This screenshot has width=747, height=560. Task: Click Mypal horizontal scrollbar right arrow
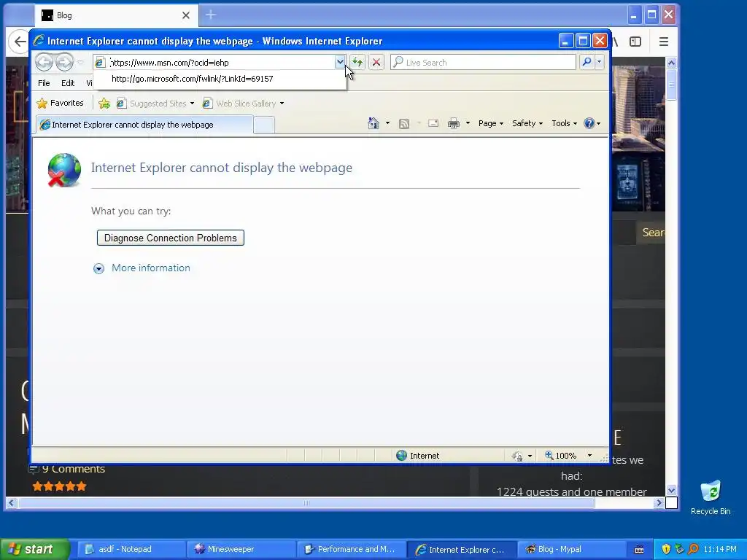(x=659, y=503)
